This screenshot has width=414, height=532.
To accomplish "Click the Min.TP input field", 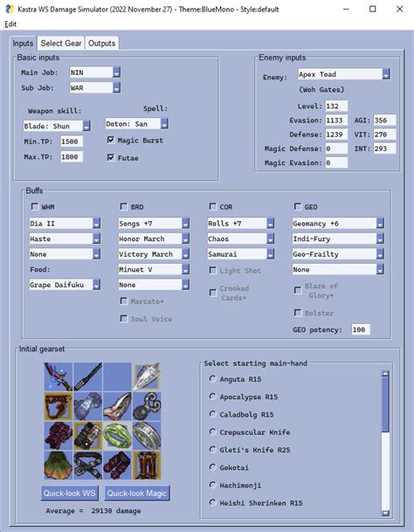I will pos(72,142).
